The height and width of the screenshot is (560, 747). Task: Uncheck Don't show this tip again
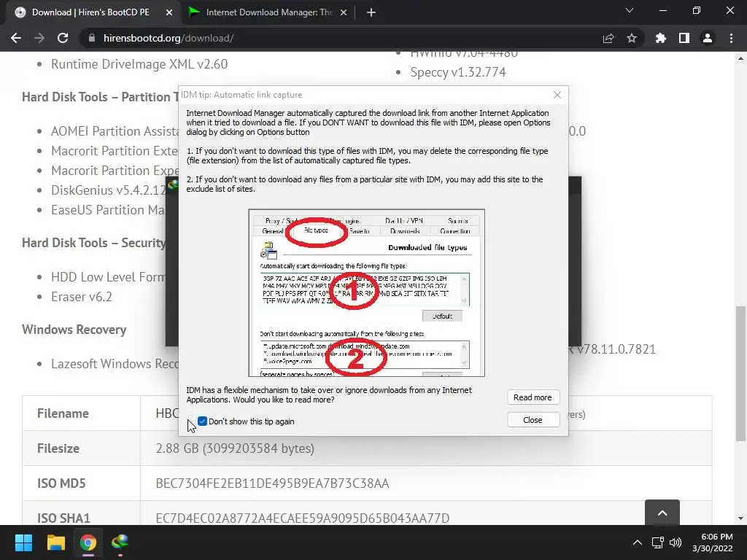(203, 421)
